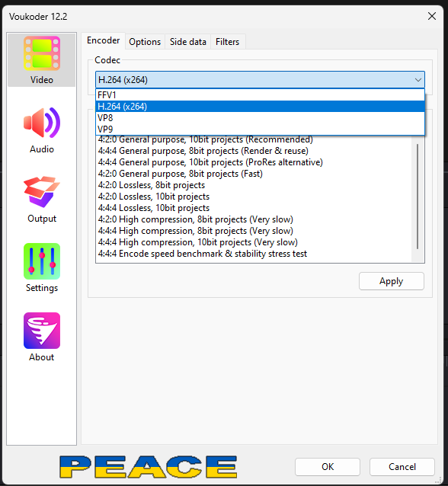Open the Filters tab
448x486 pixels.
228,42
